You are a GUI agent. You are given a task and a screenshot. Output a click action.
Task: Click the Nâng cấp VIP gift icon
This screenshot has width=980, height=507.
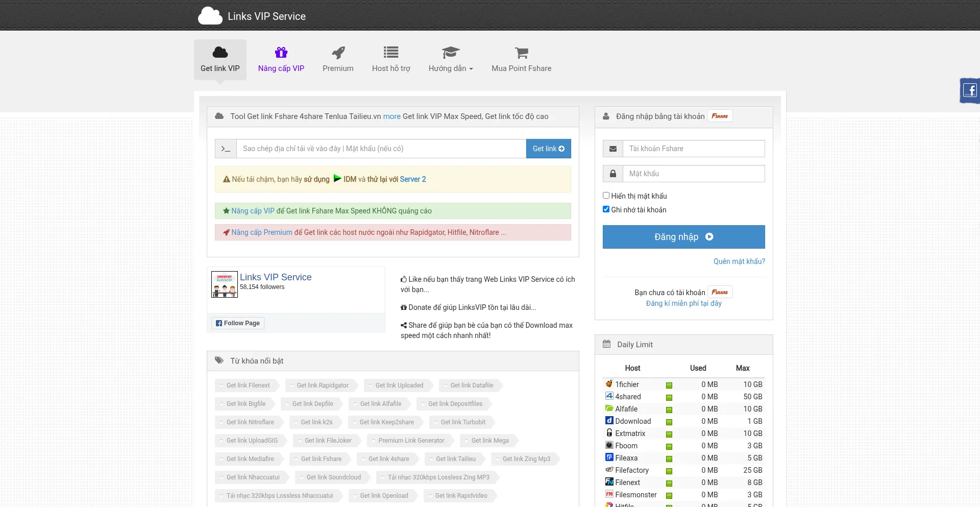[x=281, y=53]
